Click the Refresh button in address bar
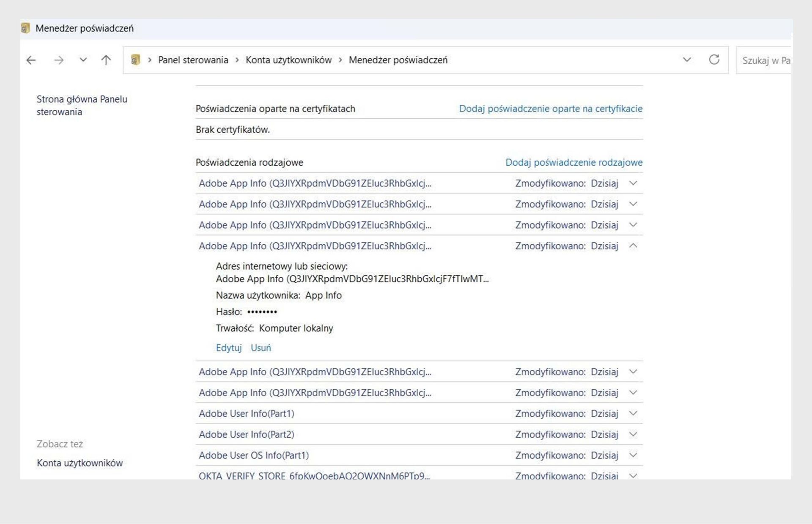This screenshot has height=524, width=812. click(714, 60)
